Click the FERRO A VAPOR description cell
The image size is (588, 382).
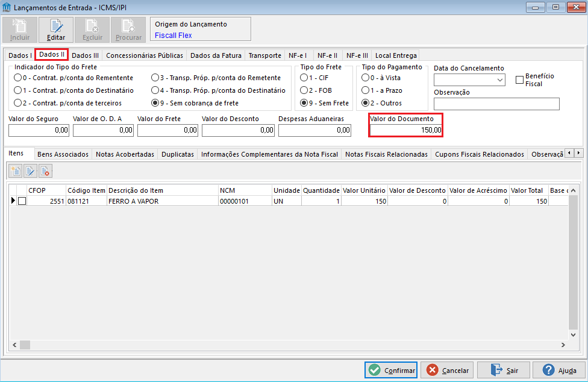coord(163,201)
